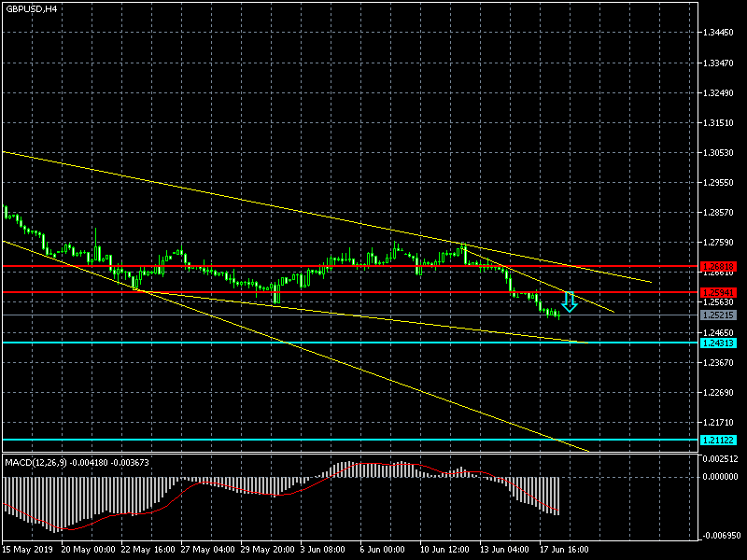Click the GBPUSD,H4 chart title
Viewport: 747px width, 560px height.
point(30,8)
